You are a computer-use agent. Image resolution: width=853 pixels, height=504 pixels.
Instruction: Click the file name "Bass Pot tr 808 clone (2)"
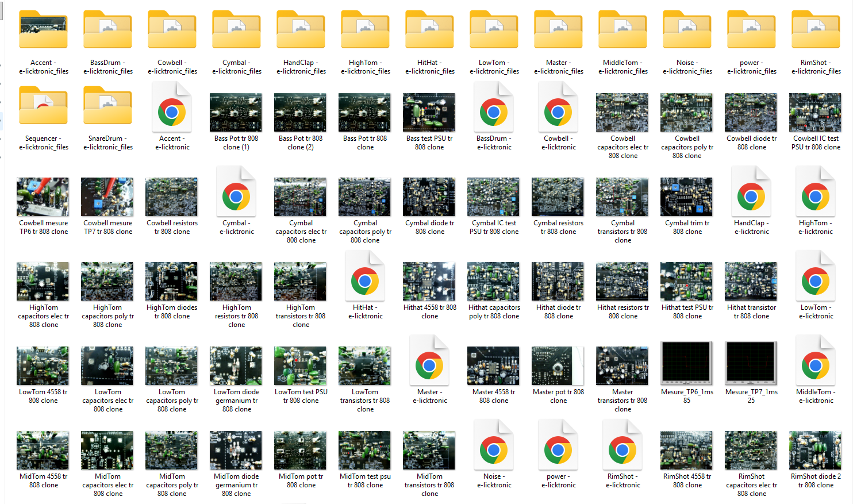click(x=301, y=143)
